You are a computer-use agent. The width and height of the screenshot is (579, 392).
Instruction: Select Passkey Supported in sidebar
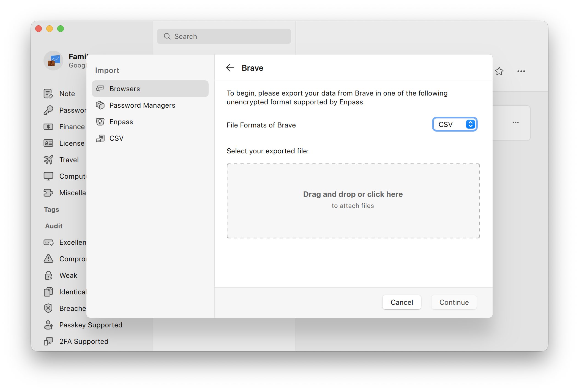click(91, 325)
